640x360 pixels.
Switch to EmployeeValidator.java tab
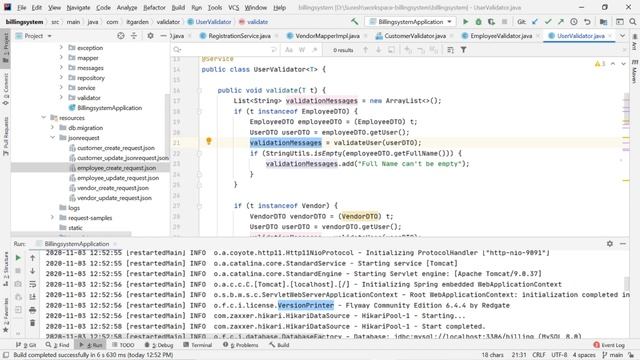click(501, 36)
